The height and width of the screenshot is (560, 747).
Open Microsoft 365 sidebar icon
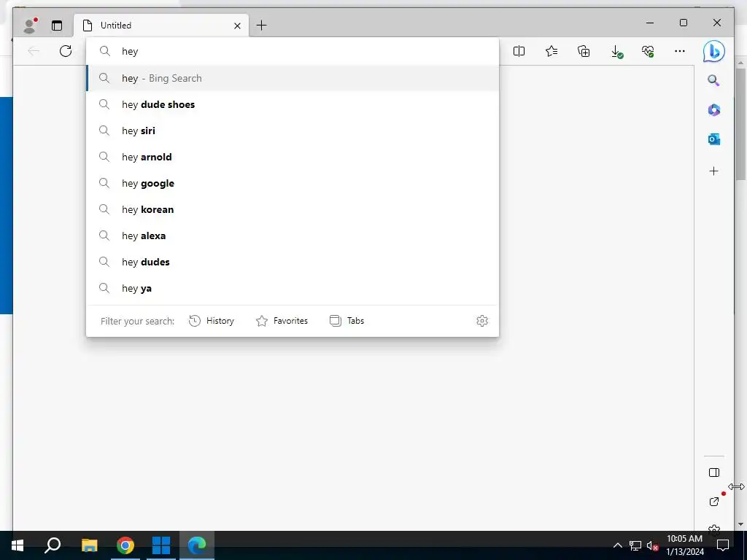click(713, 110)
